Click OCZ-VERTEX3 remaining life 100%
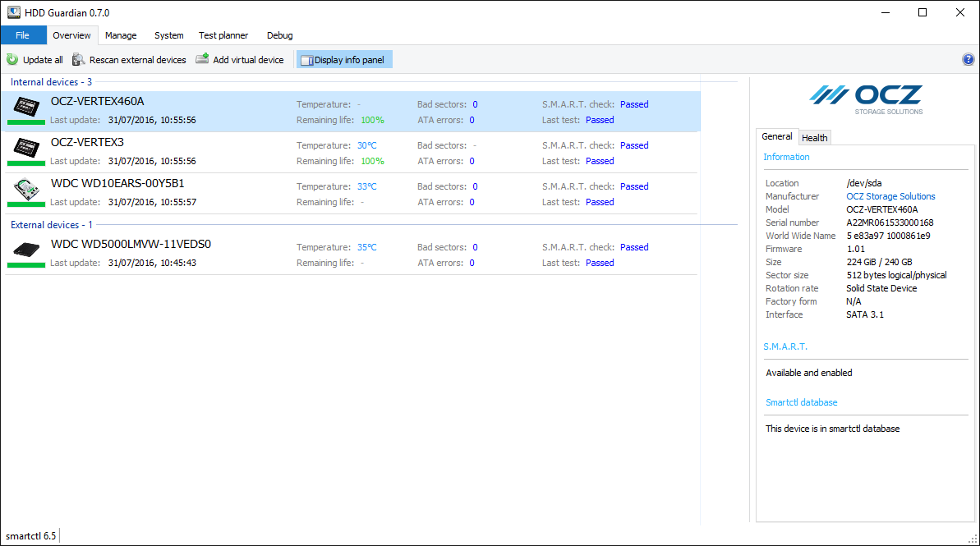The image size is (980, 546). [372, 161]
